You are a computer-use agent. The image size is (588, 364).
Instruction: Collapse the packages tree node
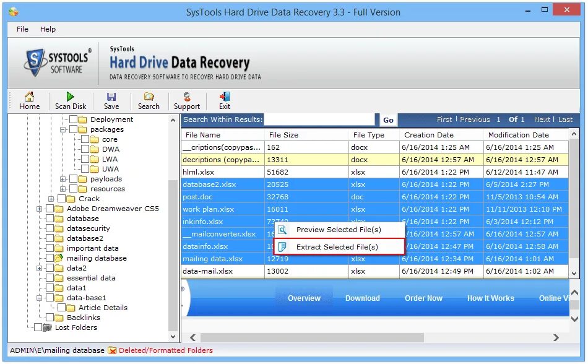[63, 130]
